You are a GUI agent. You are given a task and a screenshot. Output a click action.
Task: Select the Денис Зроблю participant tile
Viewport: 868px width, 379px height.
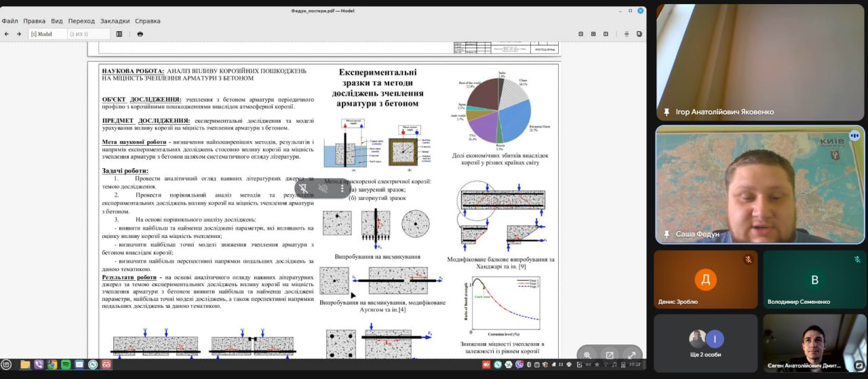tap(706, 280)
